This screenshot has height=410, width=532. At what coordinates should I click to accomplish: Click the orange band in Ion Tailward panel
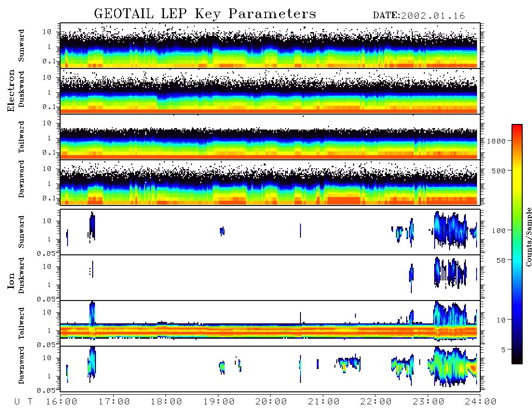(x=269, y=331)
